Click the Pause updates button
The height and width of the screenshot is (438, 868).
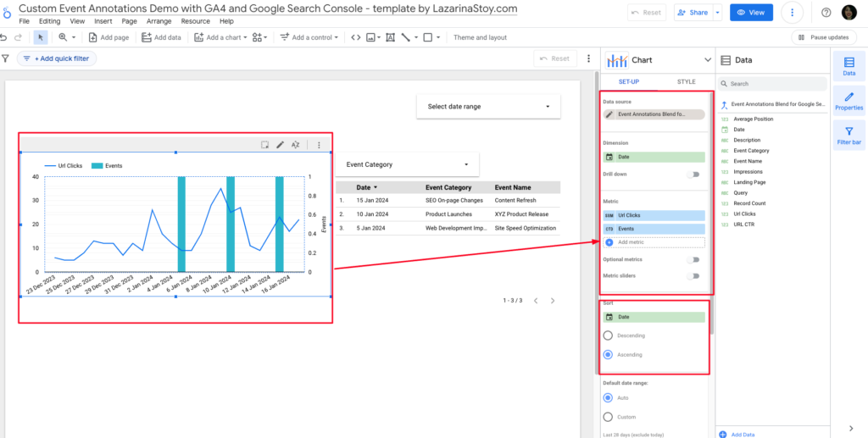[x=824, y=37]
